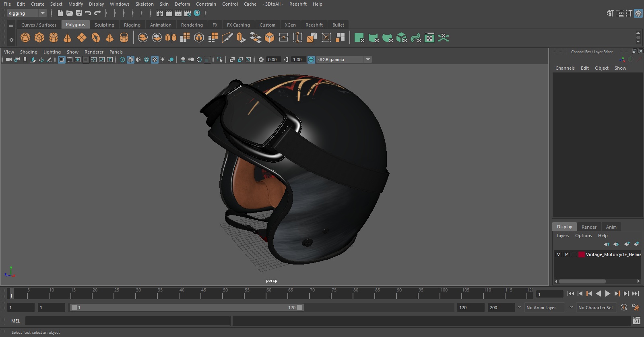Viewport: 644px width, 337px height.
Task: Create a polygon sphere from the shelf
Action: [25, 38]
